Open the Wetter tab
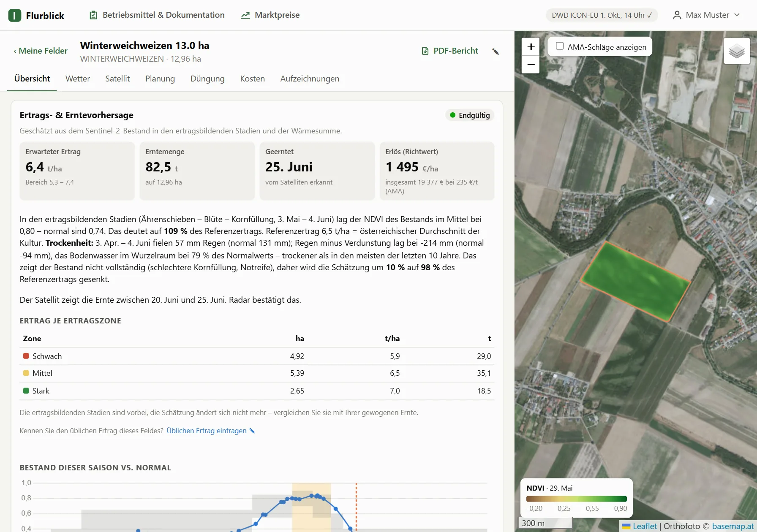This screenshot has height=532, width=757. click(x=78, y=79)
